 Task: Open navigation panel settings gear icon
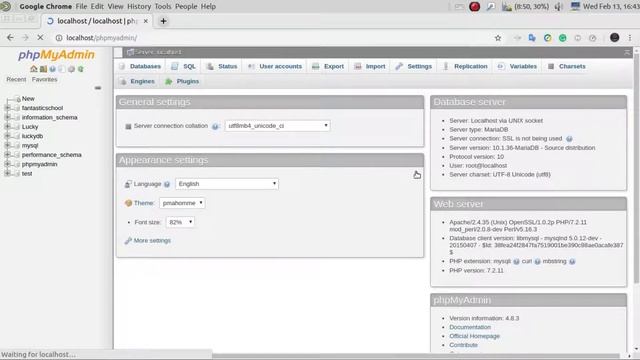pos(71,69)
